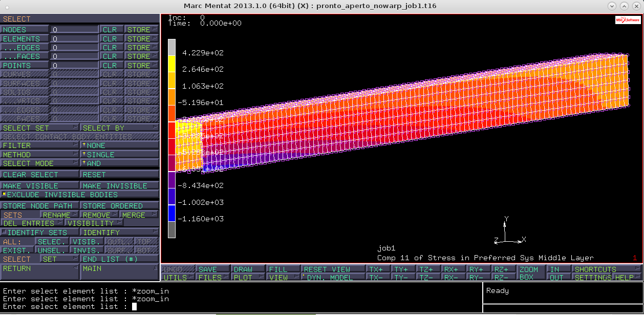Click the 'Comp 11 of Stress' caption

[485, 258]
